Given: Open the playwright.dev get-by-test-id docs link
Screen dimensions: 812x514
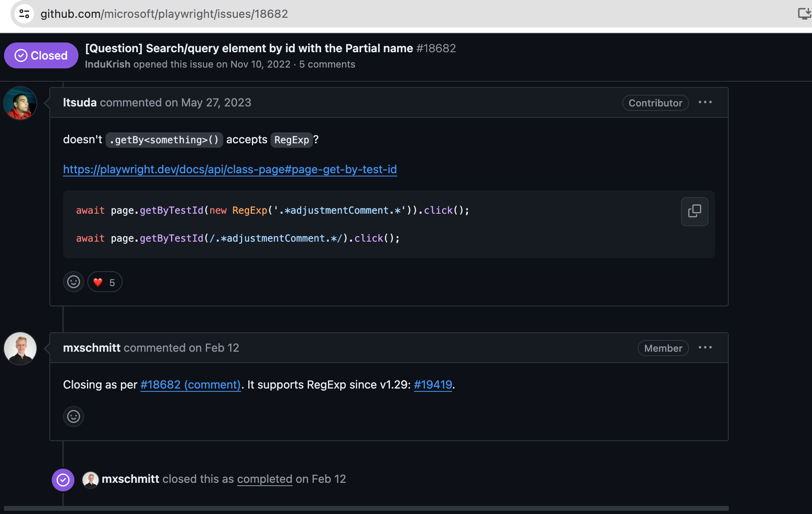Looking at the screenshot, I should (x=230, y=170).
